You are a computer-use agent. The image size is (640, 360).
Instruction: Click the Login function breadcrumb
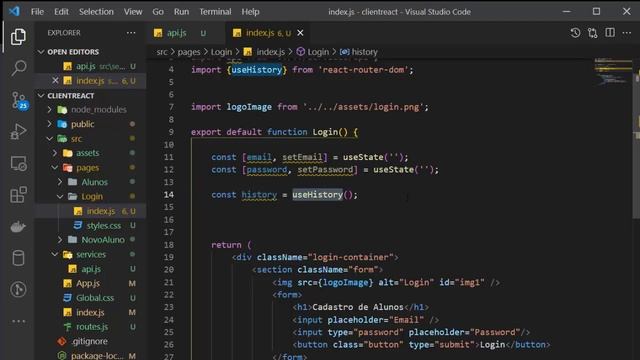coord(313,52)
